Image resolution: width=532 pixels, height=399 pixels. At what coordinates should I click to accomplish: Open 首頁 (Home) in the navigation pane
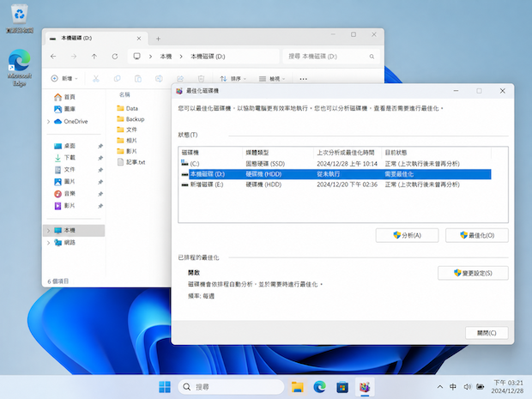coord(64,97)
